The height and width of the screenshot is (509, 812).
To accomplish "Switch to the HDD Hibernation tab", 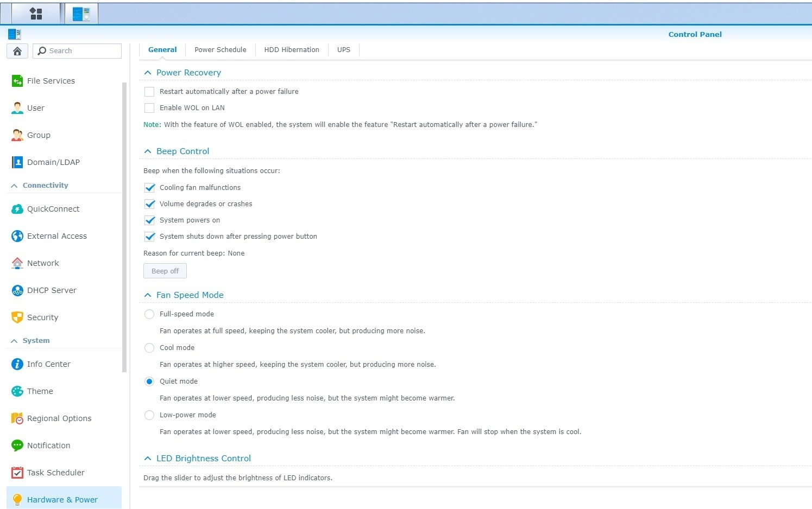I will pos(292,50).
